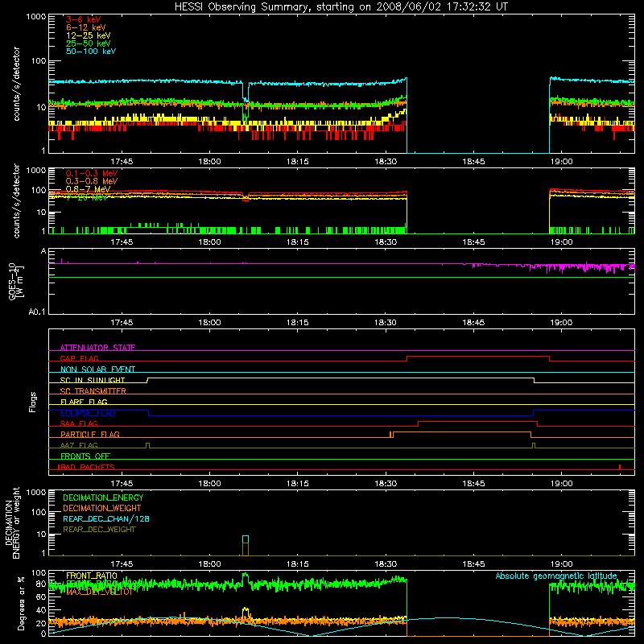Click the raised SAA_FLAG step segment
The height and width of the screenshot is (644, 644).
[477, 422]
